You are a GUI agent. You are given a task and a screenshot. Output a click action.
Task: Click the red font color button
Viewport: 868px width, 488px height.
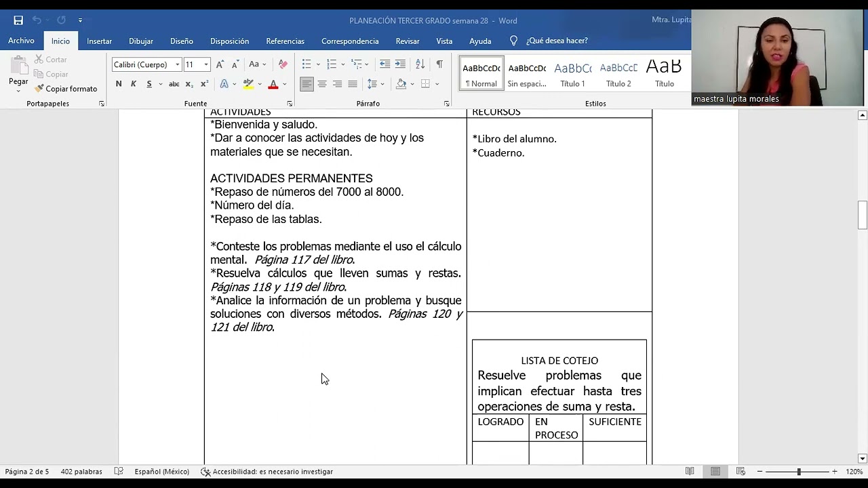coord(273,84)
